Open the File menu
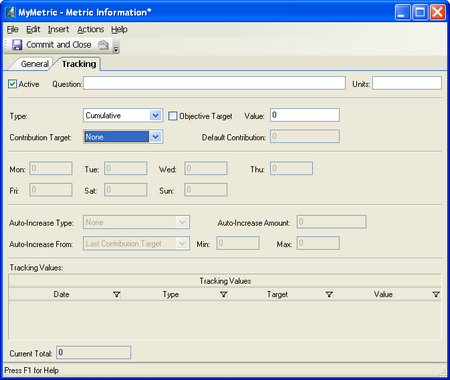 click(x=12, y=29)
